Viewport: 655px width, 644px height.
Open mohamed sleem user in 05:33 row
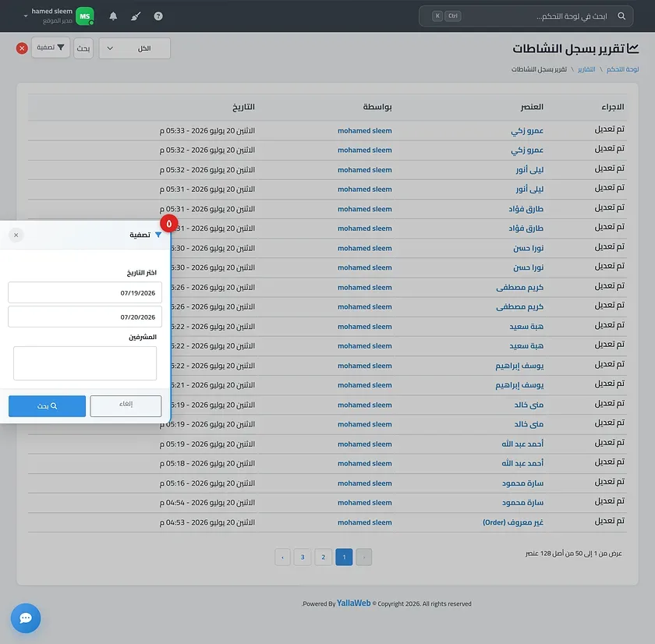(x=365, y=131)
